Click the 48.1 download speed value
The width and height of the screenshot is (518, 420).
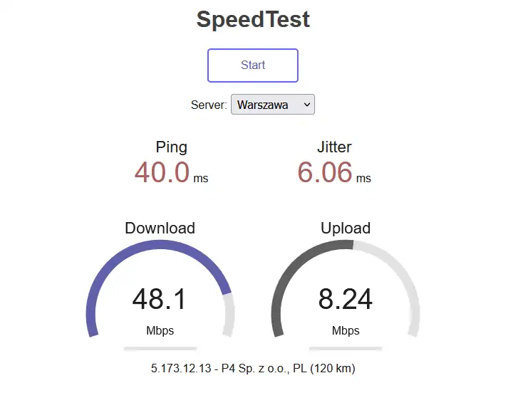159,299
